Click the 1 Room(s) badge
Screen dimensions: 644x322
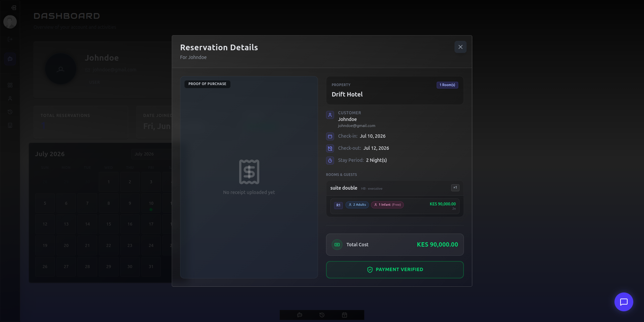coord(447,85)
